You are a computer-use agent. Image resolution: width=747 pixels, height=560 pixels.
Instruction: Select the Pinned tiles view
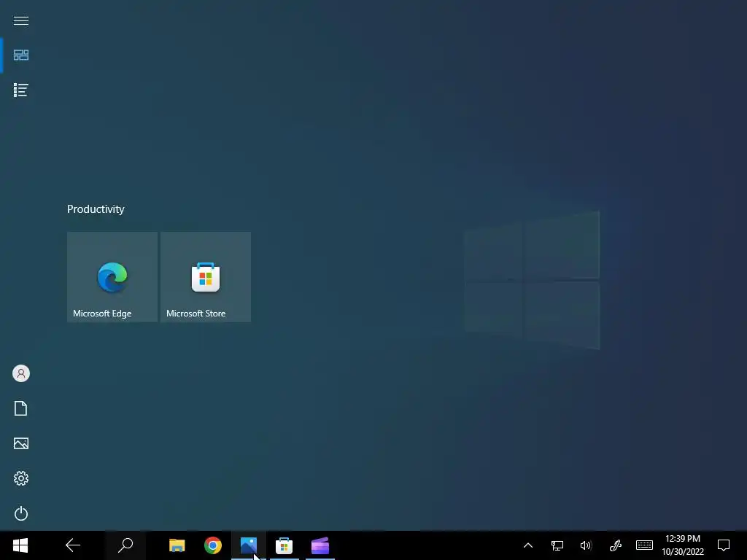[x=21, y=55]
